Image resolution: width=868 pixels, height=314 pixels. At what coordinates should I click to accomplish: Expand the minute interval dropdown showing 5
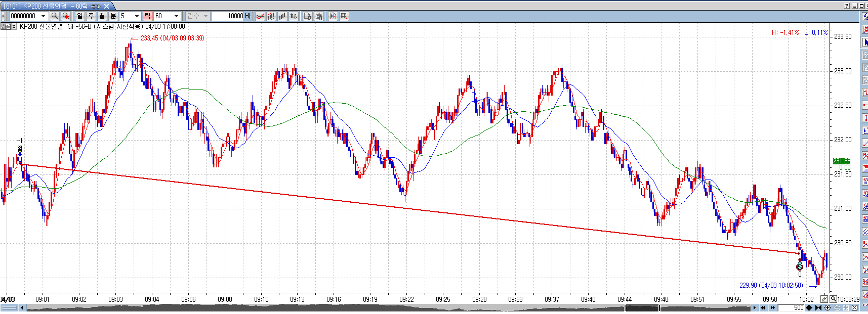(x=137, y=16)
